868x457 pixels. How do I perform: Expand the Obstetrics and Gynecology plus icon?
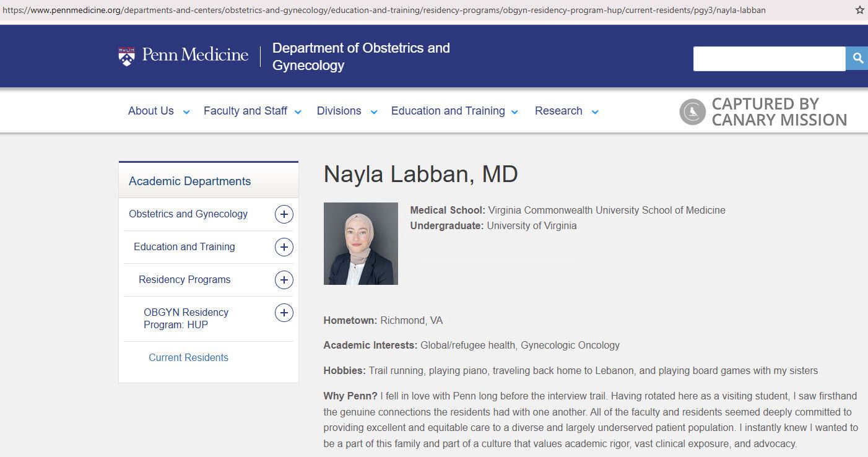[284, 214]
